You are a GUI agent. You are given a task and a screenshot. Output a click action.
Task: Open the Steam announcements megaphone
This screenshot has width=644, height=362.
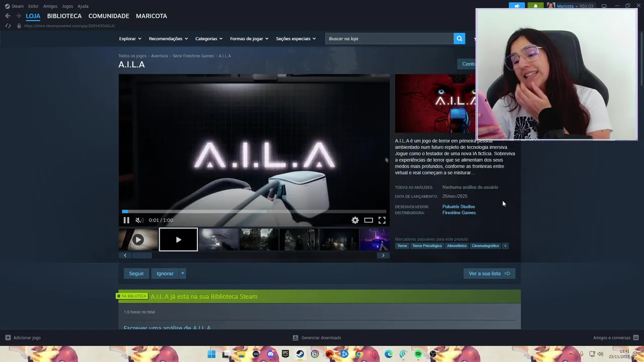517,6
